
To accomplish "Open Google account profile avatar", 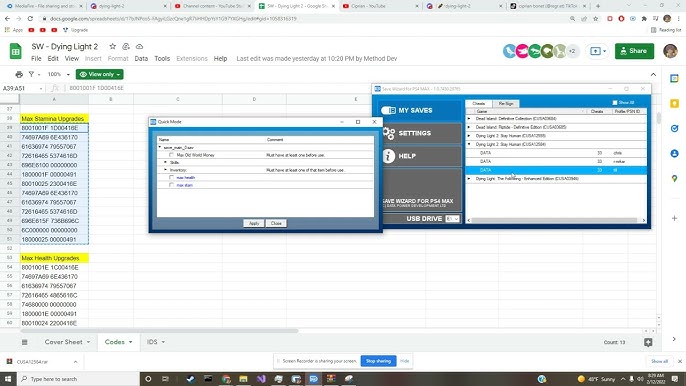I will pyautogui.click(x=670, y=51).
